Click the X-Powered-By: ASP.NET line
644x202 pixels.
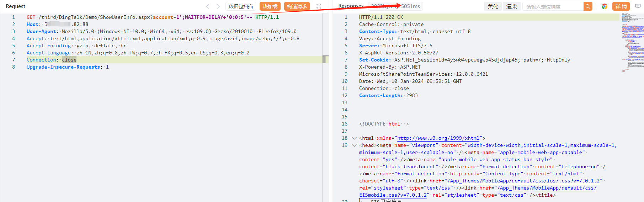tap(390, 67)
